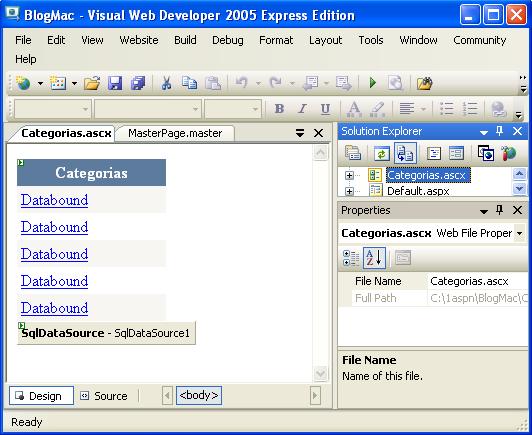
Task: Switch Properties to Alphabetical A-Z view
Action: pos(374,258)
